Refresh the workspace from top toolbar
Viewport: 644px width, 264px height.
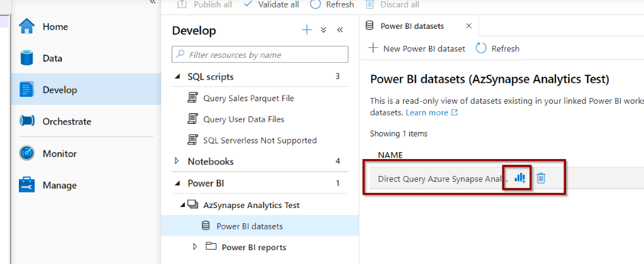click(332, 4)
